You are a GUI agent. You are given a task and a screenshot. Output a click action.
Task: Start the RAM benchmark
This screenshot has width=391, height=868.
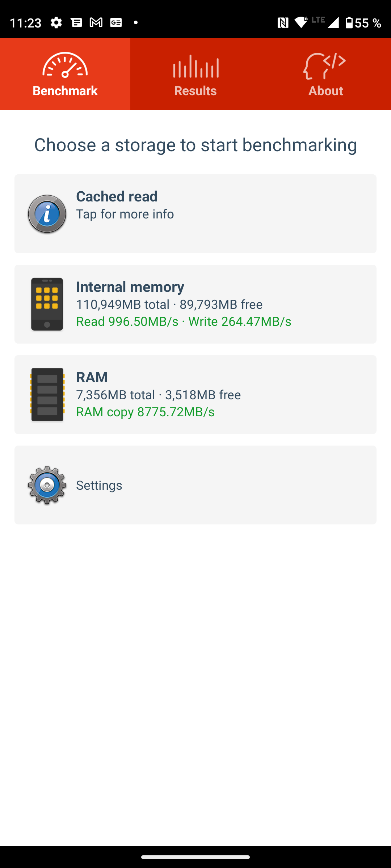(x=195, y=395)
